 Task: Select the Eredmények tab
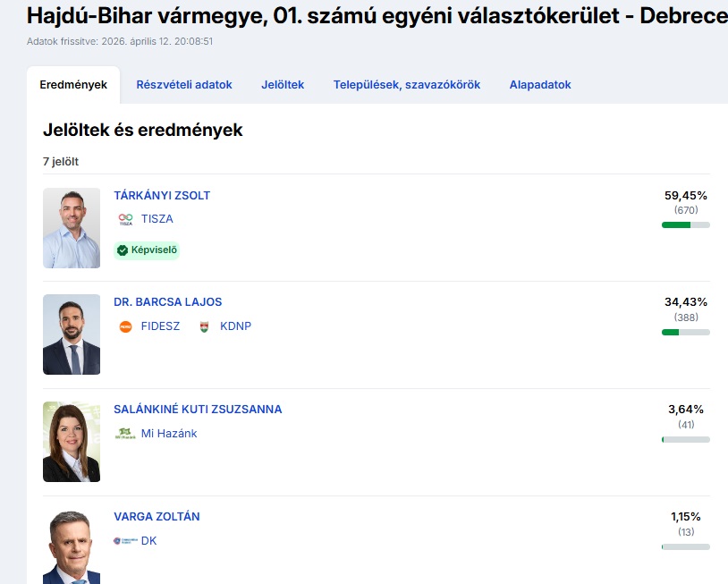(x=73, y=85)
